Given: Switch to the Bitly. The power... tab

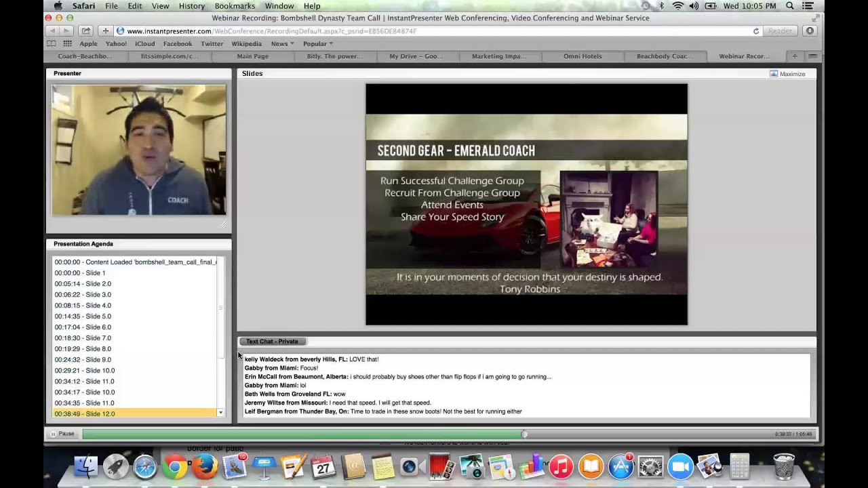Looking at the screenshot, I should coord(334,56).
